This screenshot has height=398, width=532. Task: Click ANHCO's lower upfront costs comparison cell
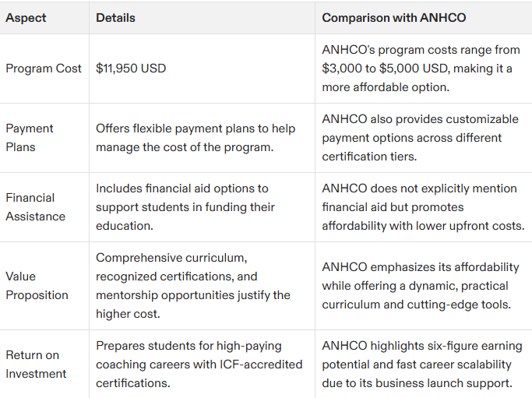419,207
